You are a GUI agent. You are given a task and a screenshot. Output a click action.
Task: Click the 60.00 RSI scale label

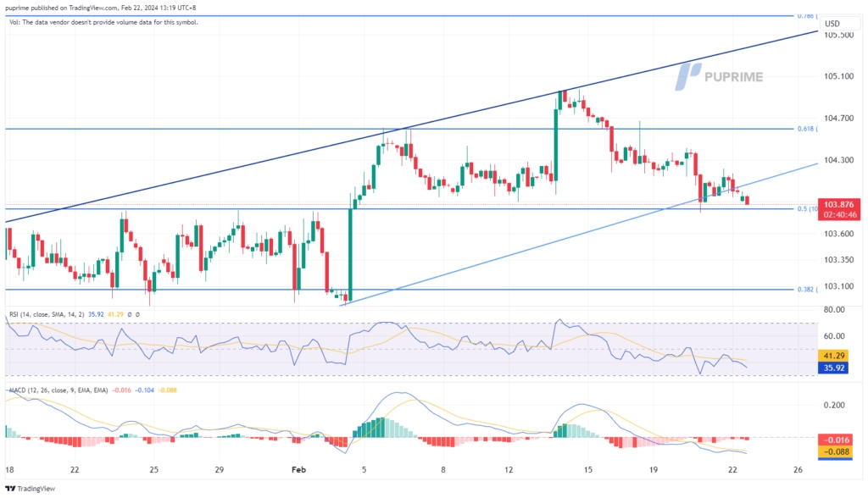834,336
